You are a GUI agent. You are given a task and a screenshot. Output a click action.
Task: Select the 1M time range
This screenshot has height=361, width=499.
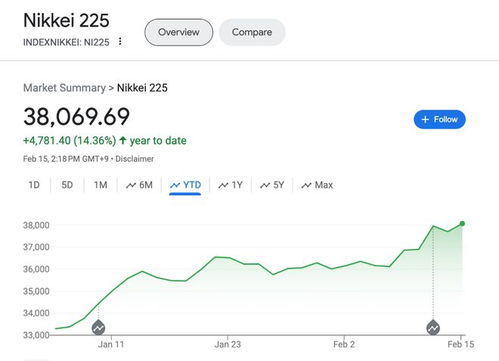(x=100, y=185)
